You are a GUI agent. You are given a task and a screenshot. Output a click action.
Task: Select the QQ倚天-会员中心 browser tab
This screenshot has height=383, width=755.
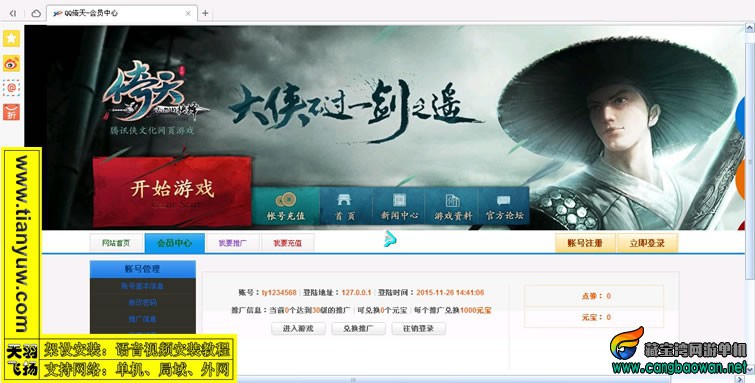122,13
